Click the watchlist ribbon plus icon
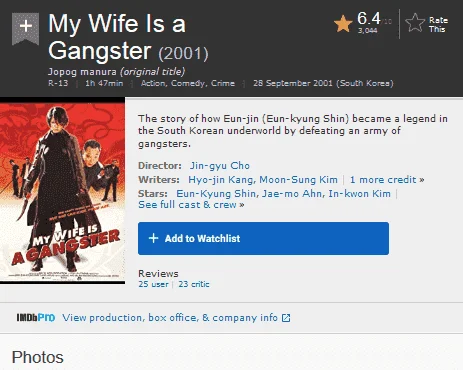Image resolution: width=463 pixels, height=370 pixels. point(25,28)
